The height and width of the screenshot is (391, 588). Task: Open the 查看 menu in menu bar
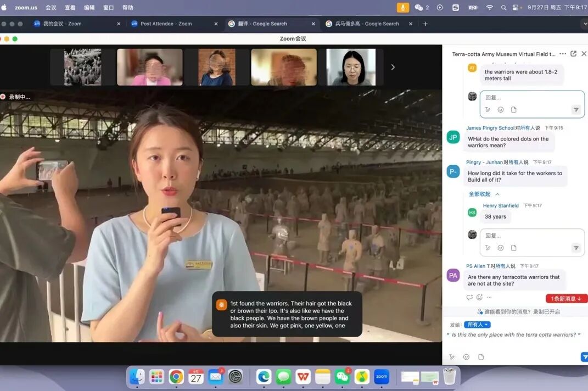(x=70, y=8)
